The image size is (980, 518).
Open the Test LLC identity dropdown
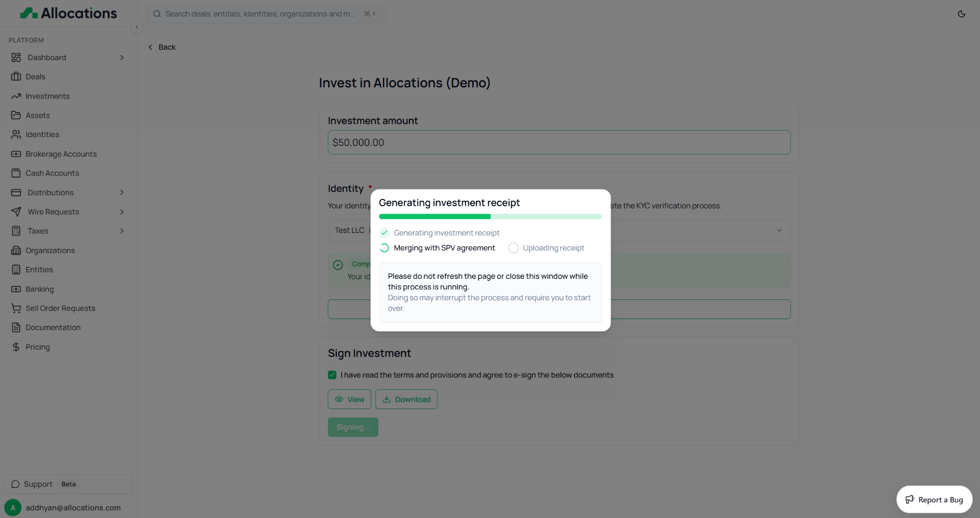(x=779, y=230)
